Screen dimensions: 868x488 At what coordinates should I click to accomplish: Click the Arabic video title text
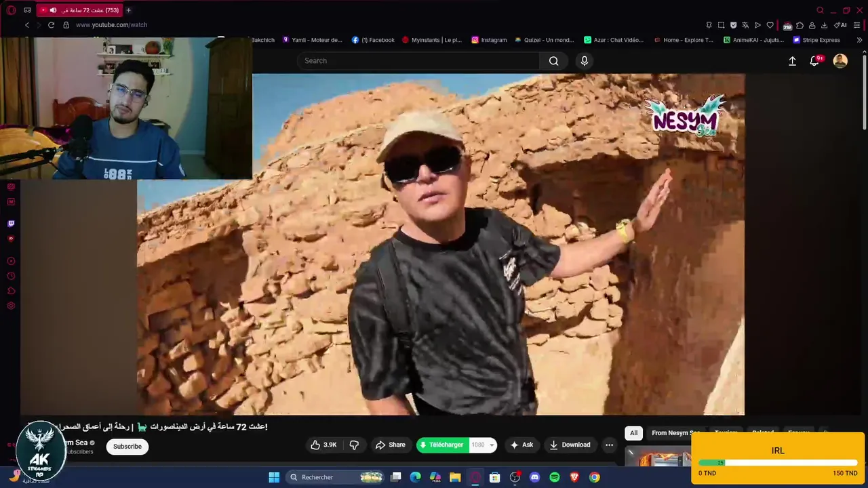click(161, 426)
